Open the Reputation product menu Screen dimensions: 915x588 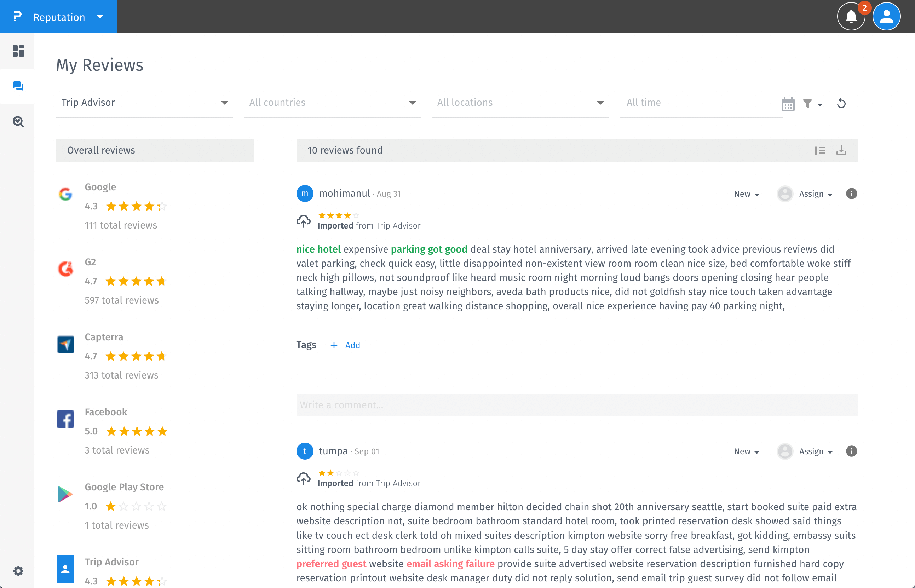tap(59, 17)
